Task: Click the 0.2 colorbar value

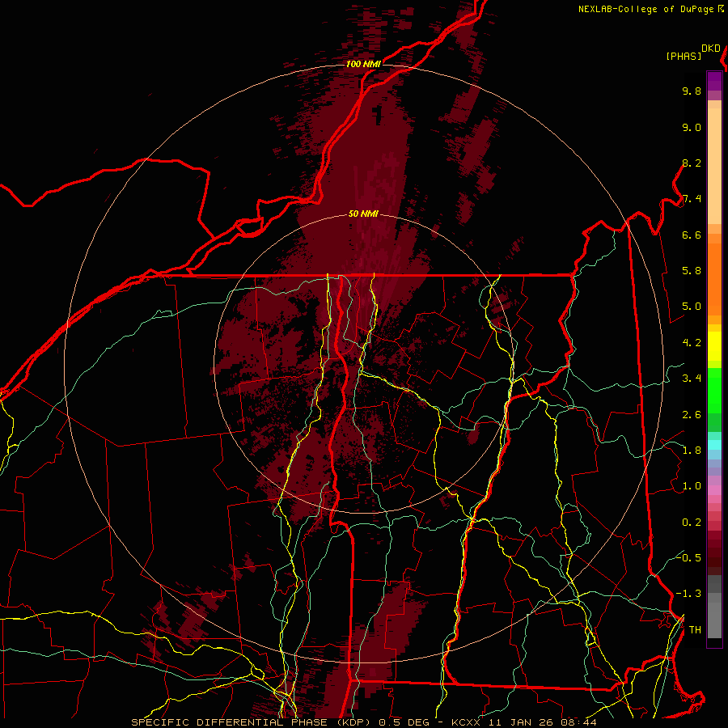Action: tap(692, 523)
